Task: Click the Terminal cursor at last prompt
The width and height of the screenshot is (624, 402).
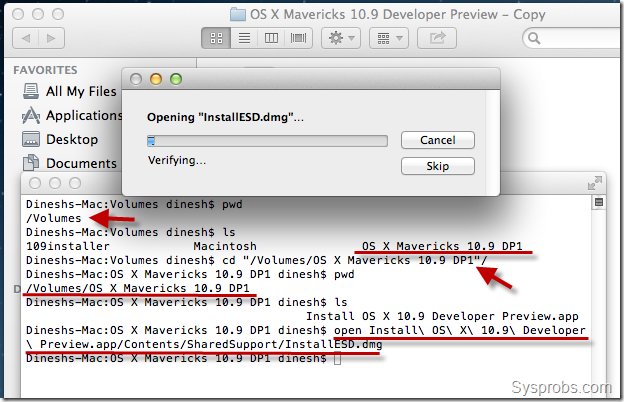Action: 337,359
